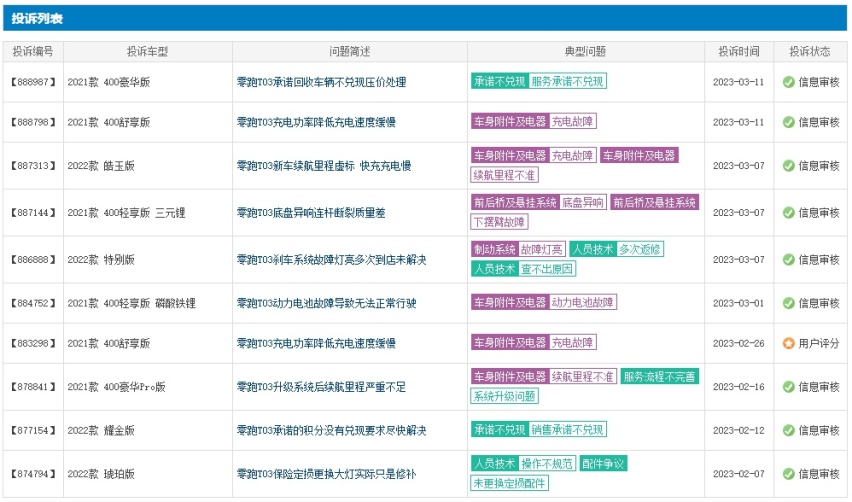The image size is (852, 502).
Task: Open complaint 零跑T03升级系统后续航里程严重不足
Action: (x=321, y=387)
